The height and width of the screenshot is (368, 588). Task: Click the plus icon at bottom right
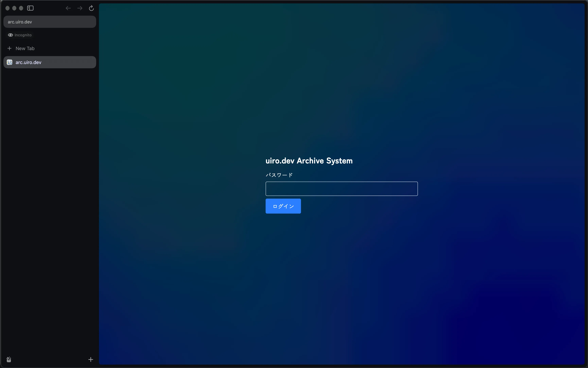pos(90,360)
